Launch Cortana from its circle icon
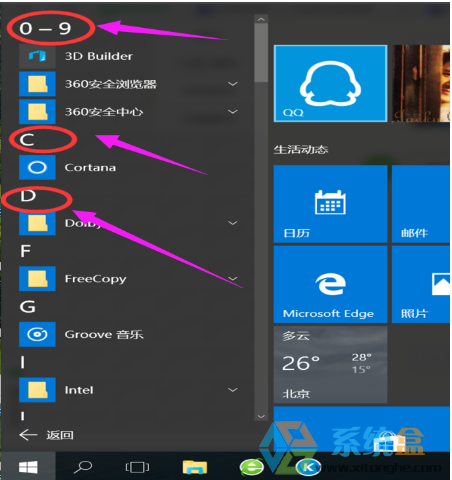The image size is (452, 480). coord(37,167)
